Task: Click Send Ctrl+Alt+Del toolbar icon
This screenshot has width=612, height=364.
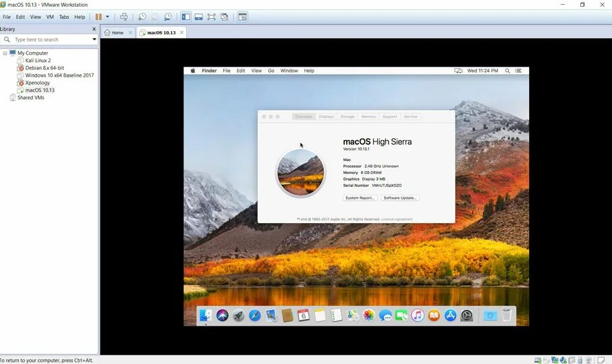Action: tap(123, 17)
